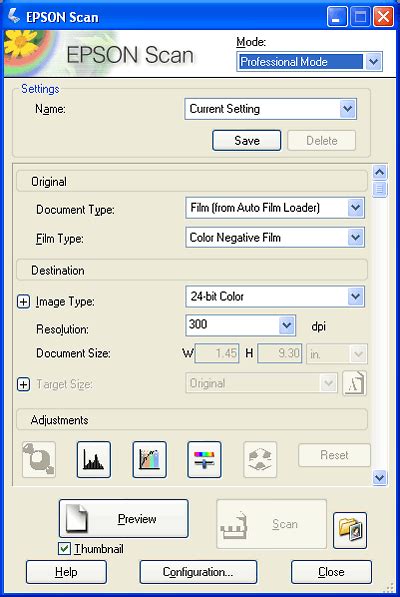
Task: Open the Name dropdown showing Current Setting
Action: (271, 109)
